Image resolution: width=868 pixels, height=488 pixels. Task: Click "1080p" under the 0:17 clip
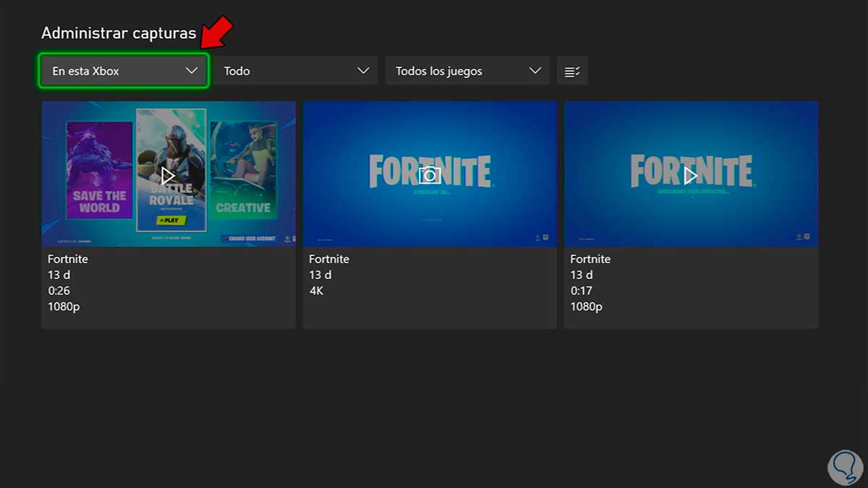click(586, 307)
